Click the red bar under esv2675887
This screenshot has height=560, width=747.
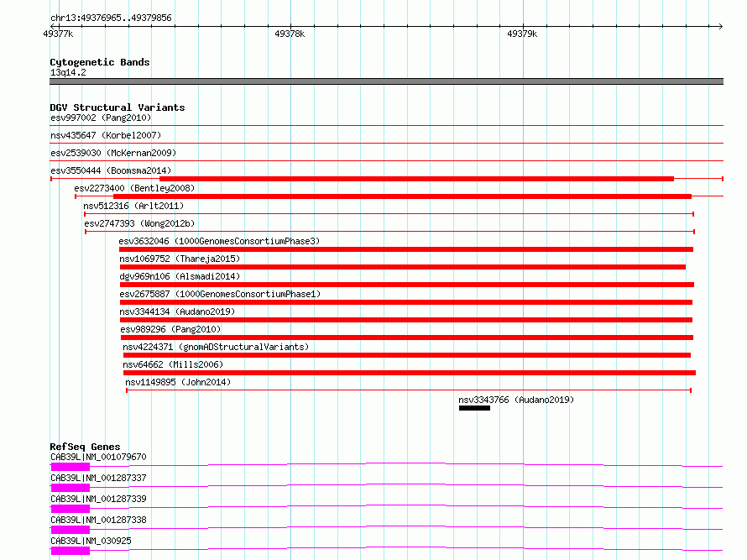(406, 302)
